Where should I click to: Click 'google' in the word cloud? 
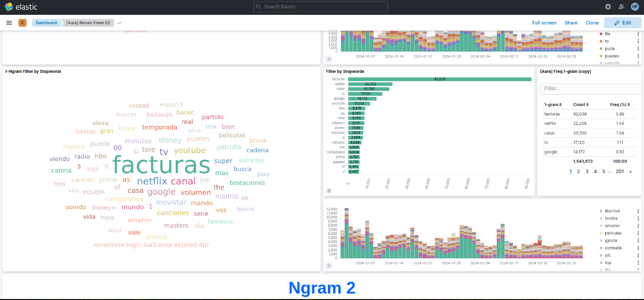[x=161, y=192]
